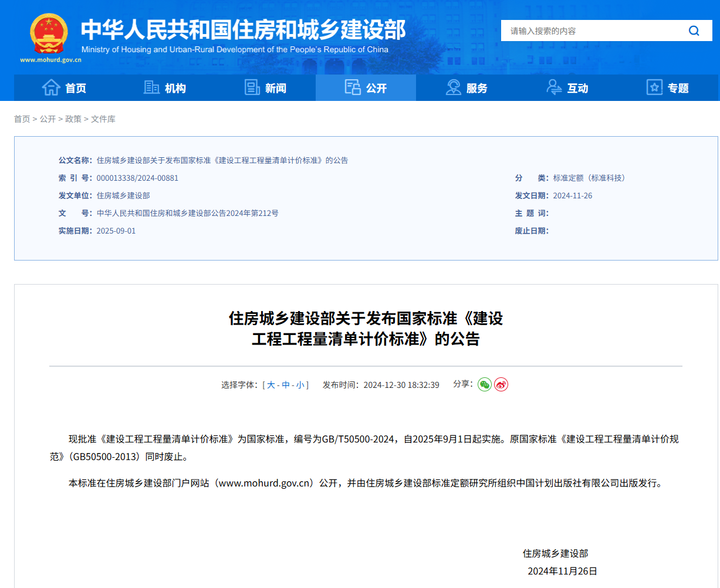Image resolution: width=720 pixels, height=588 pixels.
Task: Click the folder icon on the 公开 tab
Action: pyautogui.click(x=353, y=87)
